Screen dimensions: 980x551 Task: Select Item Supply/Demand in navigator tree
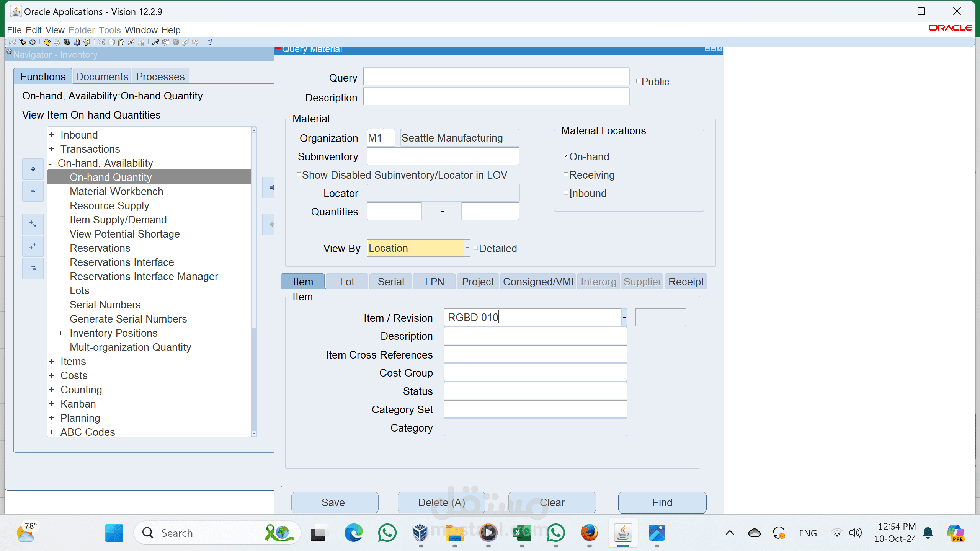click(118, 220)
